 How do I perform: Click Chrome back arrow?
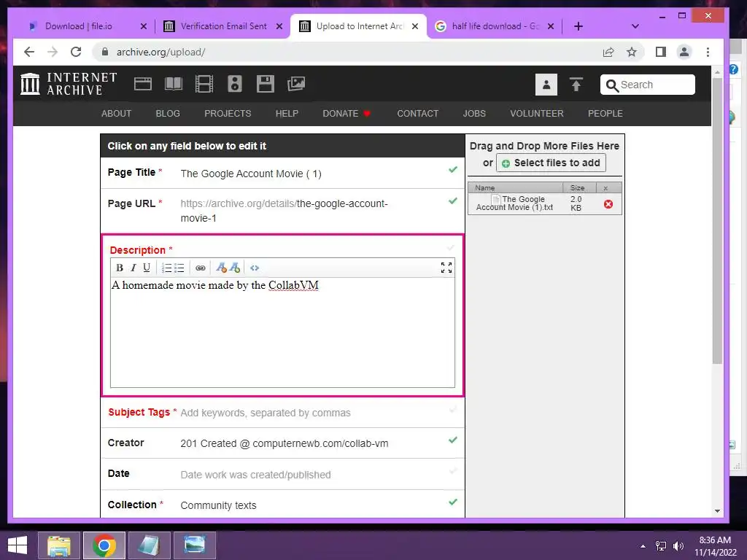pos(29,52)
